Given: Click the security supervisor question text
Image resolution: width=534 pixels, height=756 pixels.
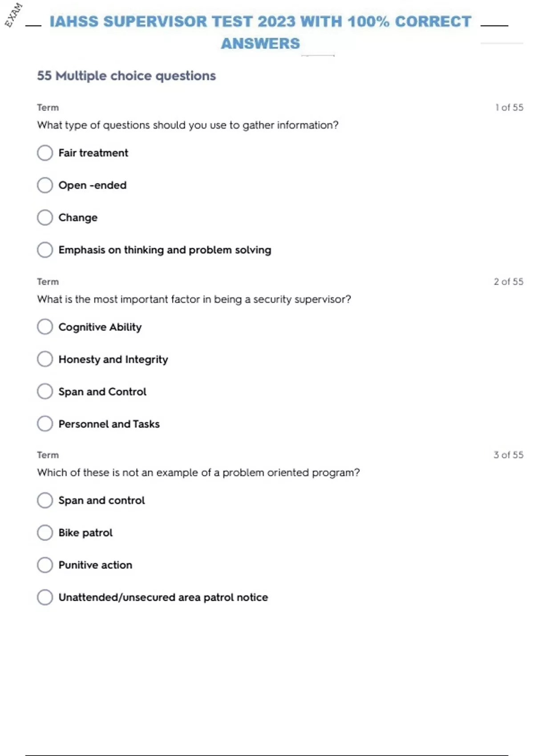Looking at the screenshot, I should (194, 299).
